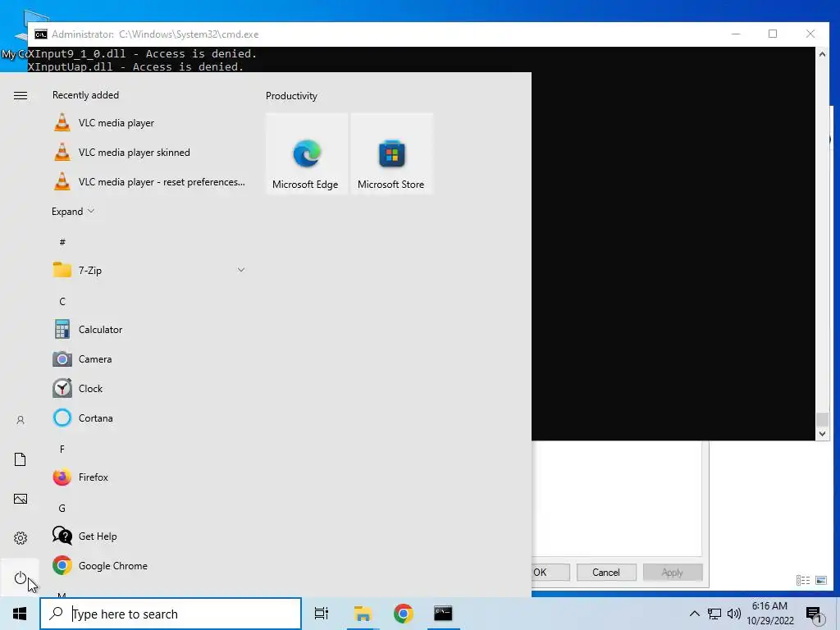The image size is (840, 630).
Task: Click the Windows Start button
Action: (20, 614)
